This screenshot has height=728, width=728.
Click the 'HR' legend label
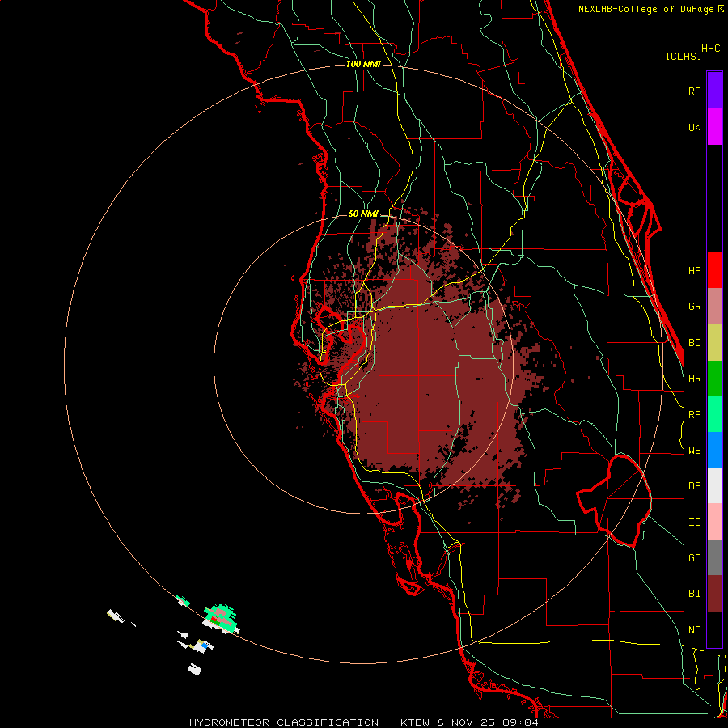coord(694,379)
